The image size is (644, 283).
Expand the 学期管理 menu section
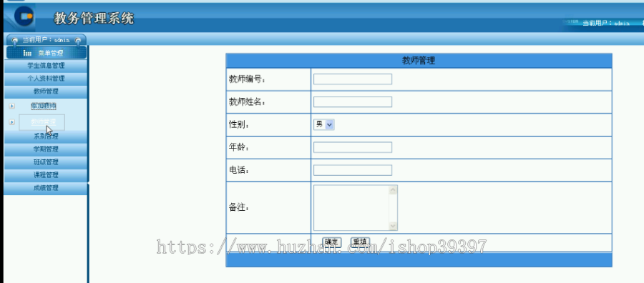tap(46, 149)
